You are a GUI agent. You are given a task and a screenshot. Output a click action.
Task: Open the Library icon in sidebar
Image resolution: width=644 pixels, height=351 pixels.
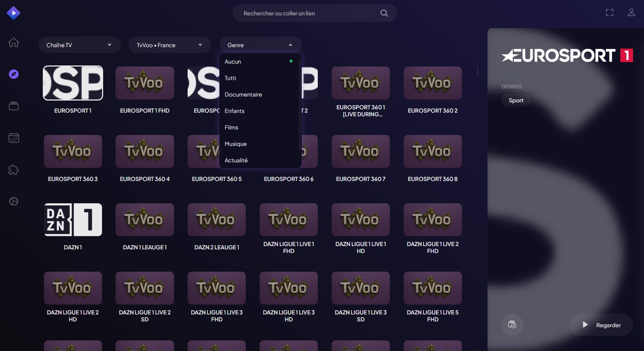[x=14, y=106]
